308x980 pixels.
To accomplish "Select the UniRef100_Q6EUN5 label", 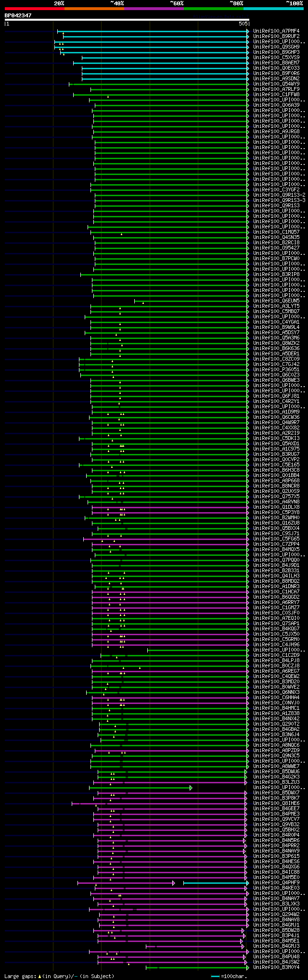I will click(276, 301).
